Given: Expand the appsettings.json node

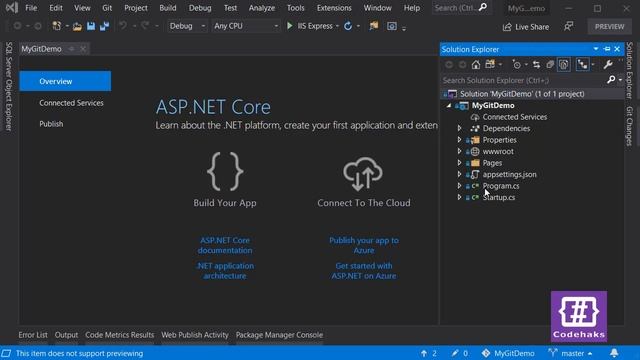Looking at the screenshot, I should (x=460, y=174).
